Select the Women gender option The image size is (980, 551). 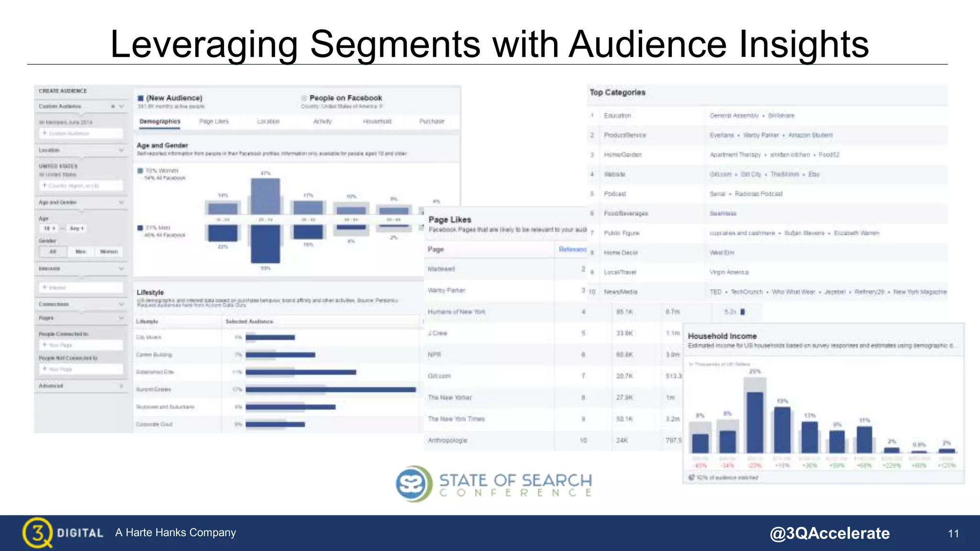(x=109, y=252)
